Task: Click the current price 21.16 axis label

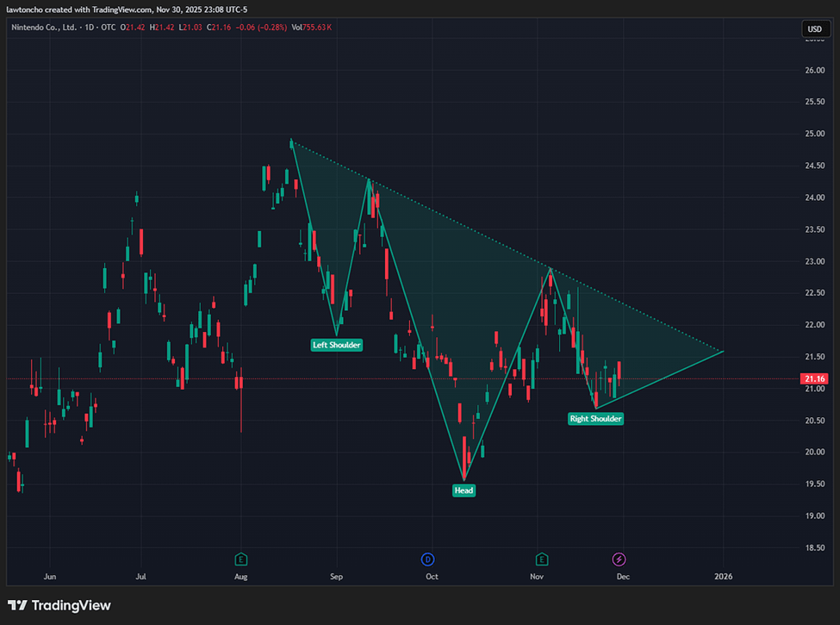Action: click(814, 378)
